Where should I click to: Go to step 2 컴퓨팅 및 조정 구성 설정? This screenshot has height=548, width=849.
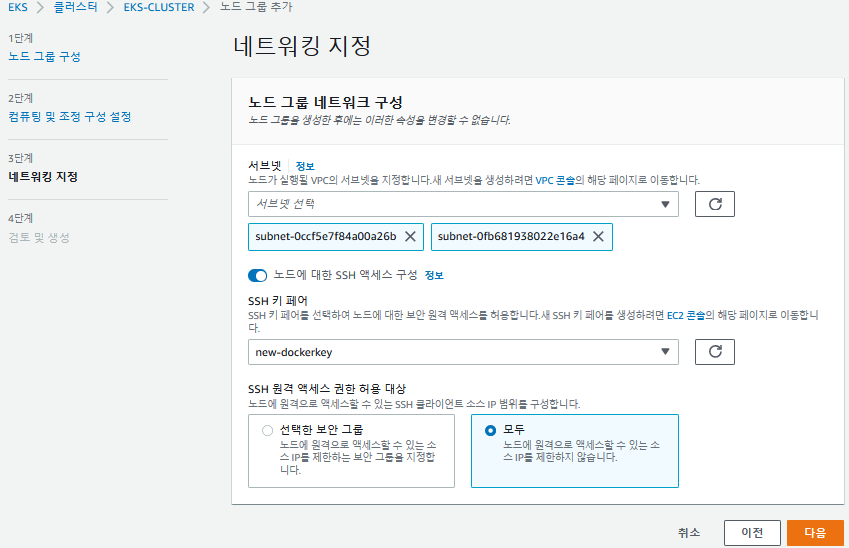point(70,116)
